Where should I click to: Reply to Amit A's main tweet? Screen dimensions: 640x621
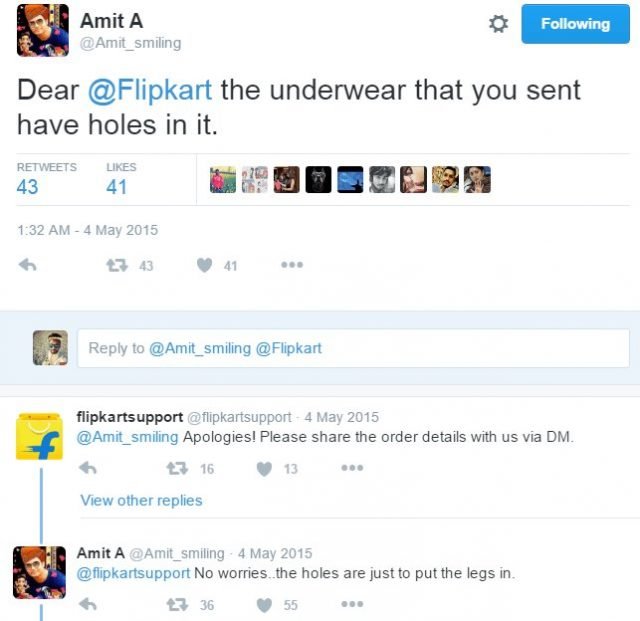[x=28, y=265]
